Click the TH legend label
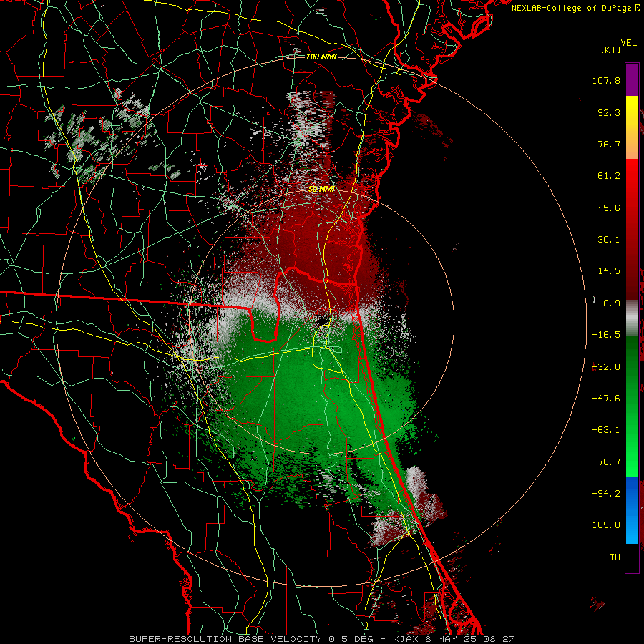644x644 pixels. click(615, 557)
